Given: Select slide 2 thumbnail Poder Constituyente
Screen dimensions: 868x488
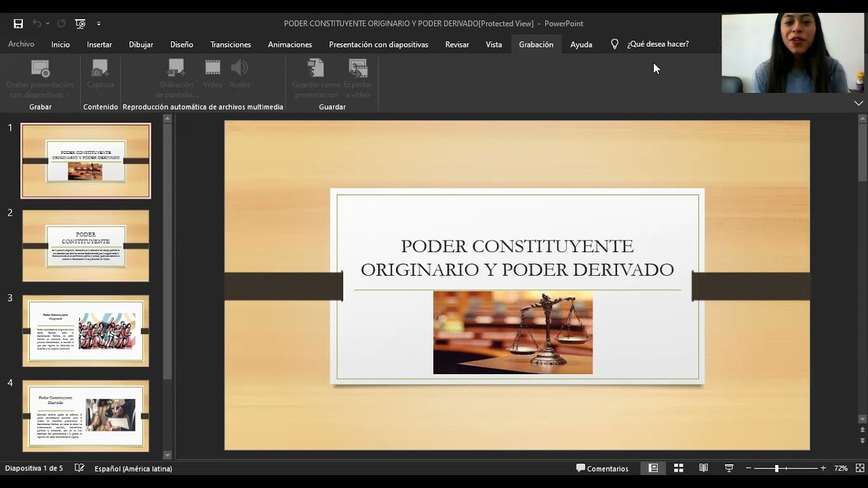Looking at the screenshot, I should click(85, 245).
